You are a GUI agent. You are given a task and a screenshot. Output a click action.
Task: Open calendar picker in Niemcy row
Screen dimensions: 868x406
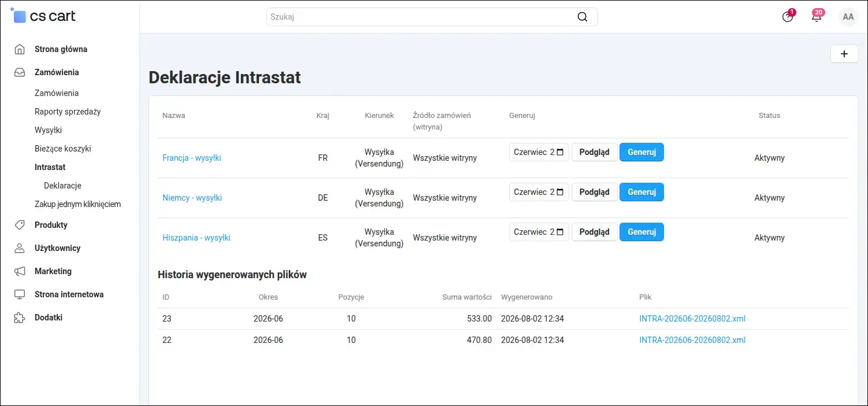tap(560, 192)
